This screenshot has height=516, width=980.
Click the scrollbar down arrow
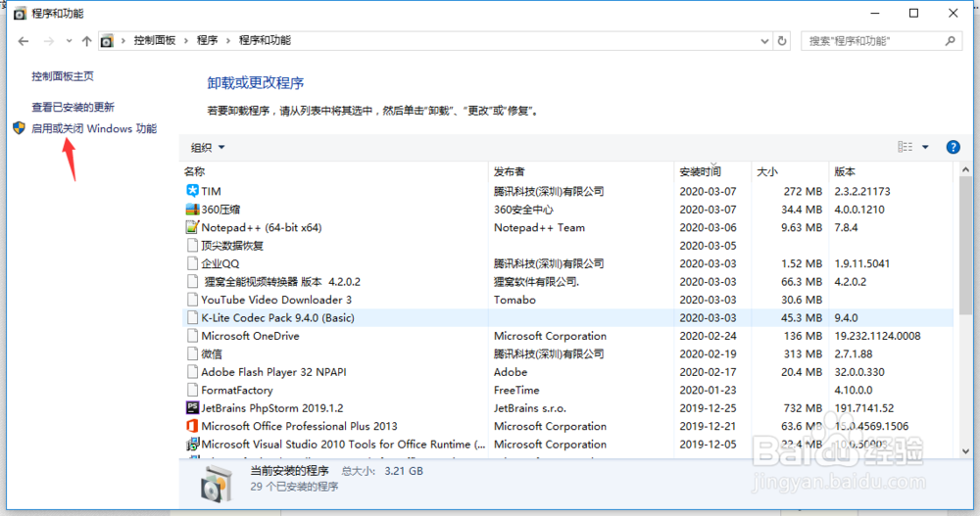click(965, 451)
